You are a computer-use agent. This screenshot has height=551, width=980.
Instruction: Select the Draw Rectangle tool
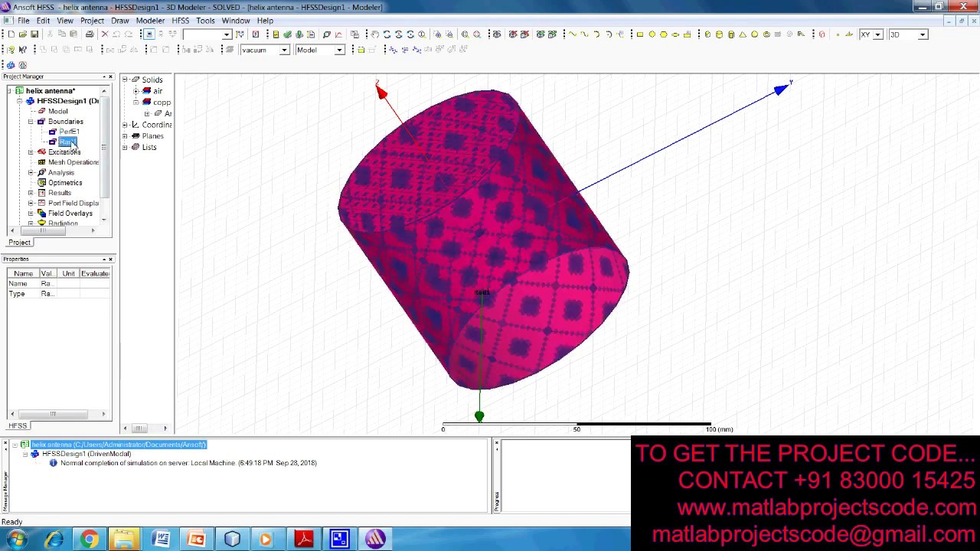(x=640, y=34)
